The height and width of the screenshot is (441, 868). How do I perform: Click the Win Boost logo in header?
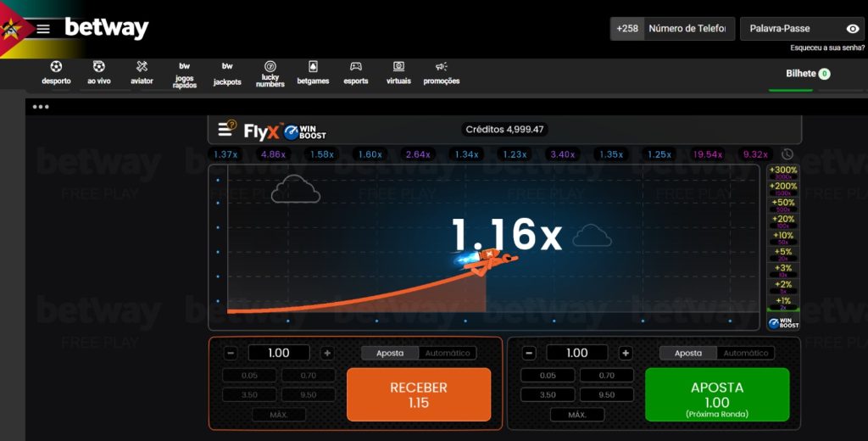tap(304, 131)
